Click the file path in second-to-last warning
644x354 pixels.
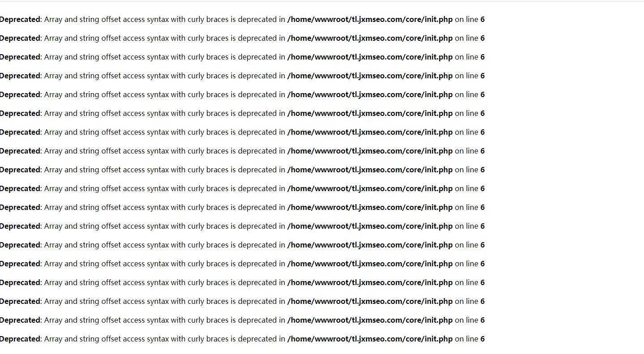pyautogui.click(x=370, y=320)
